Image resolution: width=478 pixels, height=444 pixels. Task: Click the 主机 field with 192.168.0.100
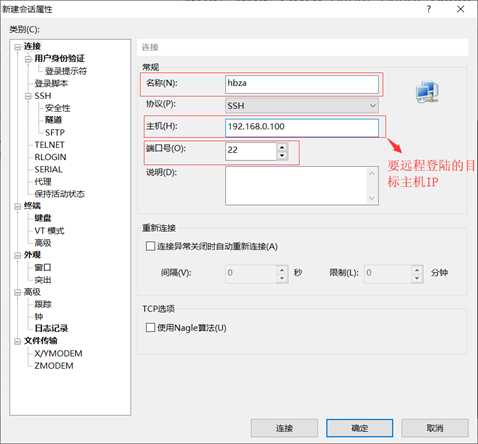coord(302,128)
